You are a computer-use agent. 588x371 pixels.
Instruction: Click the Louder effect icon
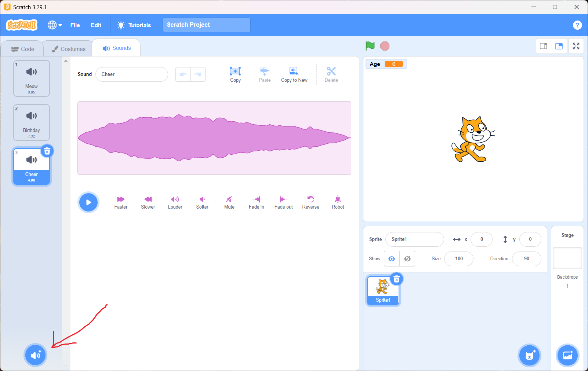(x=175, y=199)
